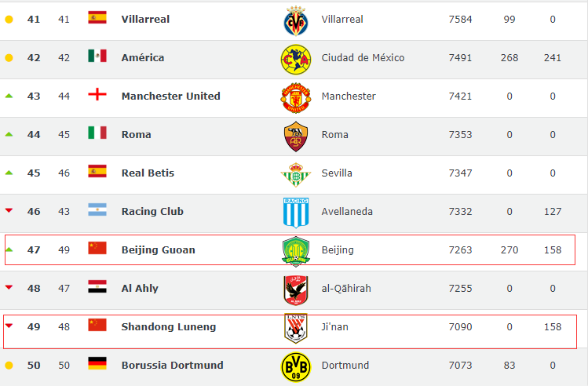Click the Real Betis crest
588x386 pixels.
[296, 175]
